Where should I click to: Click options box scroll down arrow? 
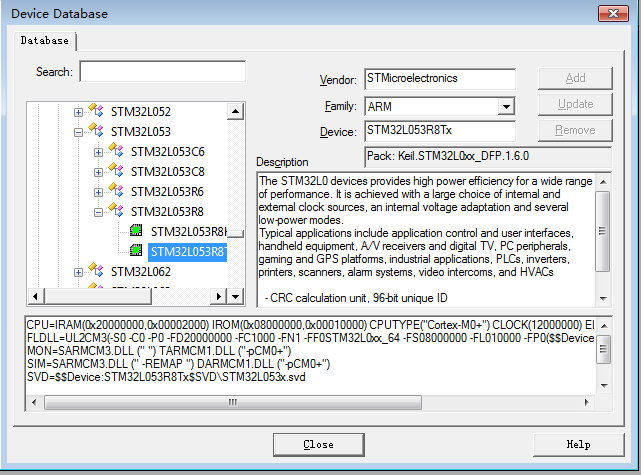pyautogui.click(x=604, y=385)
